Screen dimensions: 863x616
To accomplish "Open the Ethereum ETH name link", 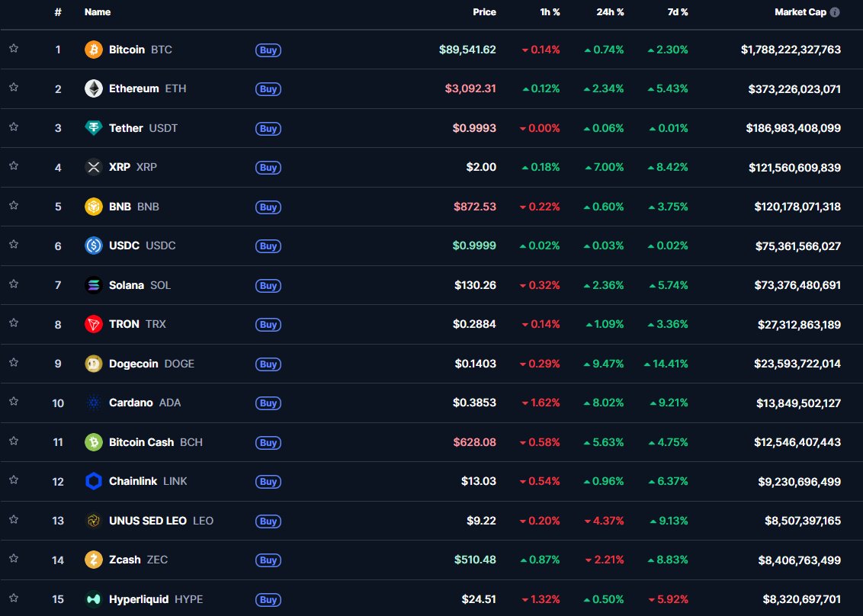I will [x=147, y=88].
